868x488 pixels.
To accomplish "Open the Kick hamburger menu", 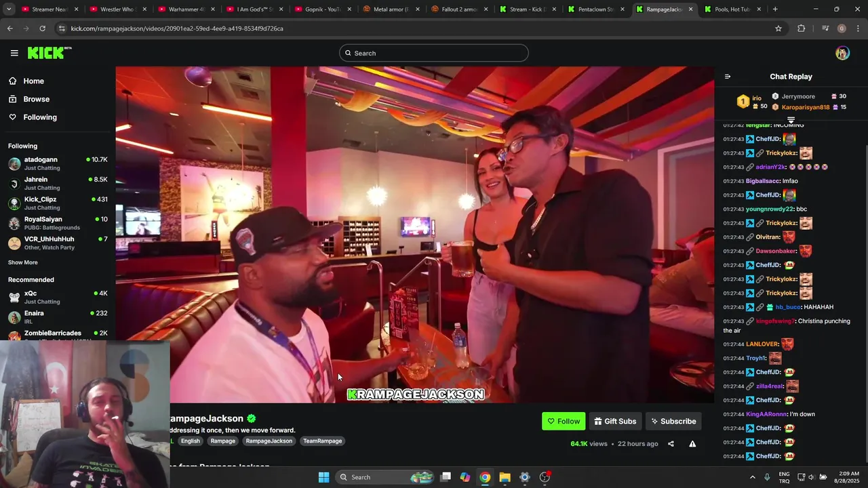I will click(x=14, y=53).
